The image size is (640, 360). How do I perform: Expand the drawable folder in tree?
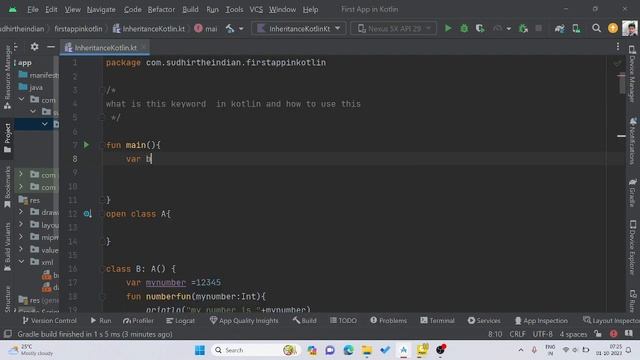[x=21, y=211]
